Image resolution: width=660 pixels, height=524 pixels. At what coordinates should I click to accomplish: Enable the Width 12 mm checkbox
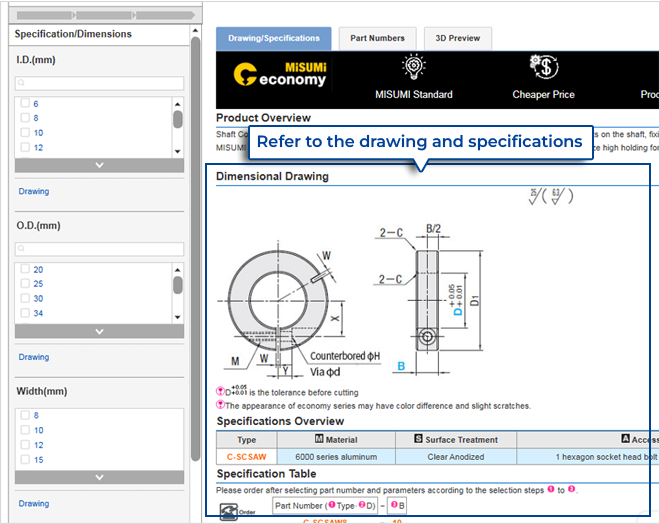point(25,445)
